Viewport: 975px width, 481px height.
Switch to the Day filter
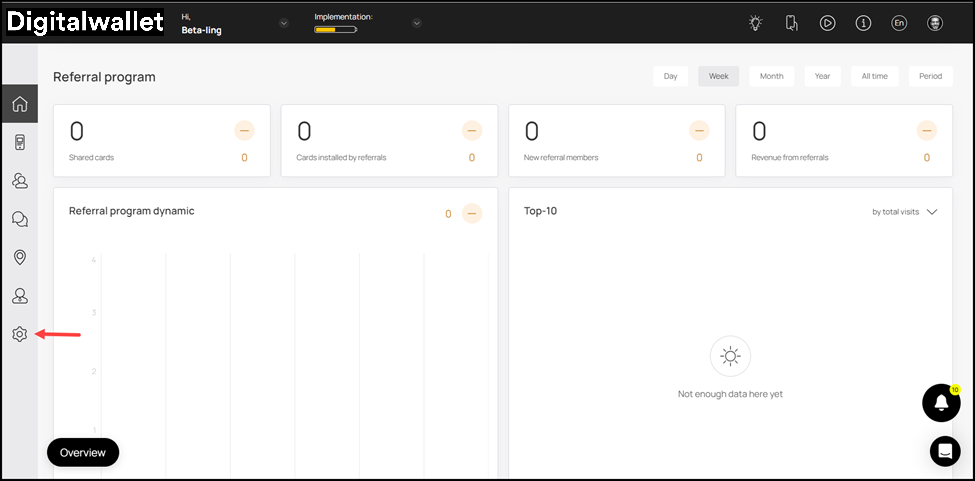[x=670, y=76]
